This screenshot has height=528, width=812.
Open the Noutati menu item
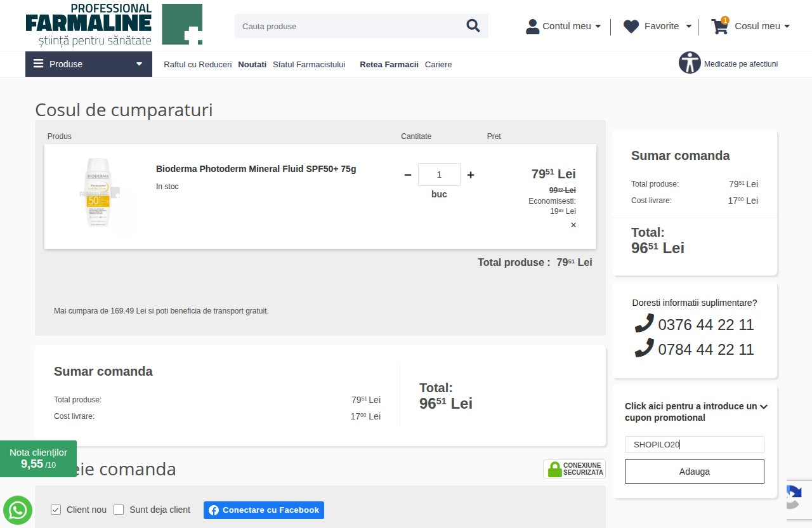252,65
